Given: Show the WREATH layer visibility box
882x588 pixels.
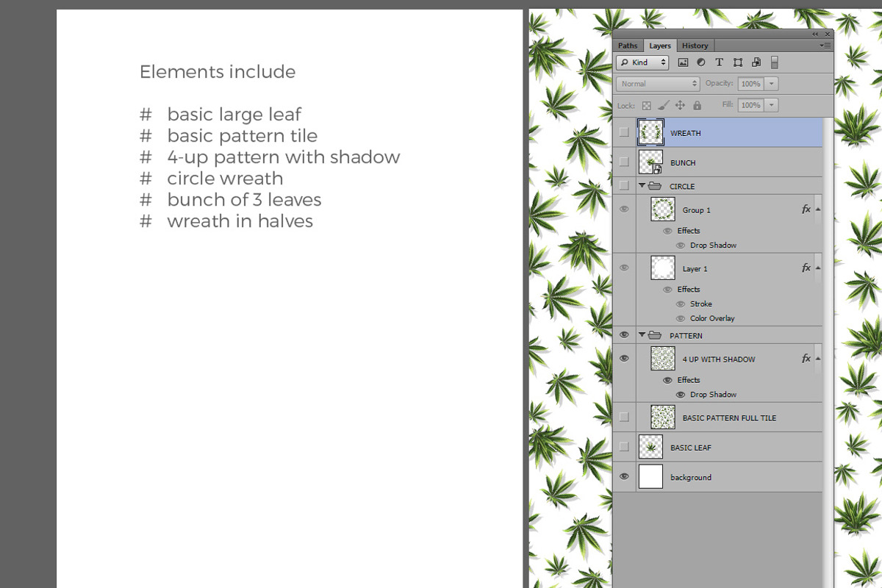Looking at the screenshot, I should tap(624, 132).
